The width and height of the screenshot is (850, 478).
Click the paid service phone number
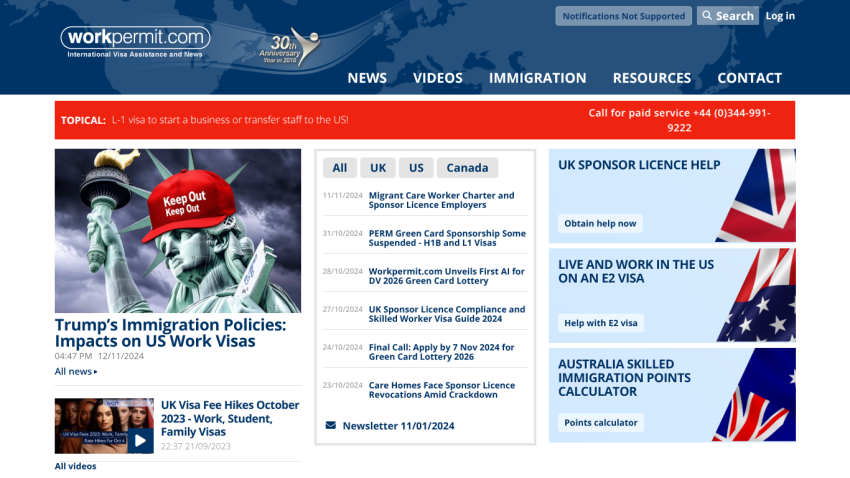tap(679, 120)
